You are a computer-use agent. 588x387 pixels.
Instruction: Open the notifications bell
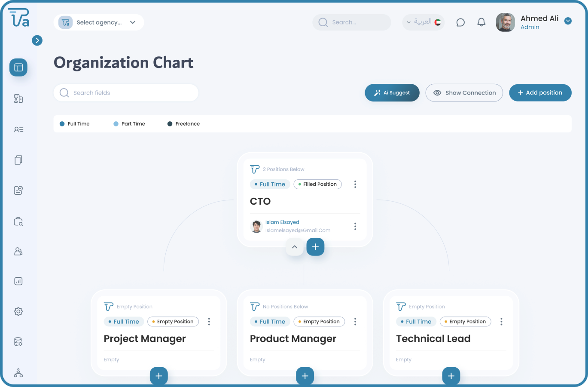click(x=481, y=22)
